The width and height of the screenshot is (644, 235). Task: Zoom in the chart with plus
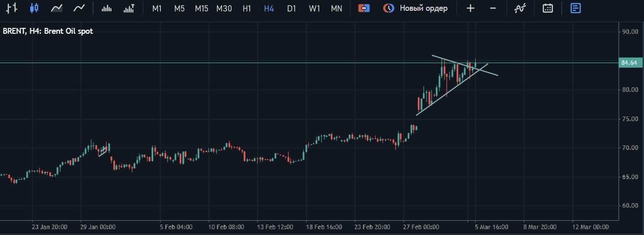(x=470, y=8)
